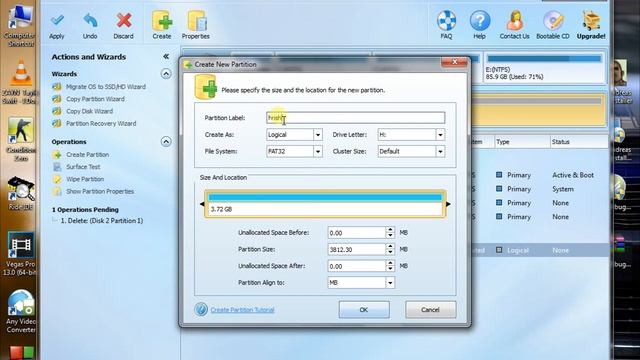Click the Undo arrow icon
Viewport: 640px width, 360px height.
point(90,21)
